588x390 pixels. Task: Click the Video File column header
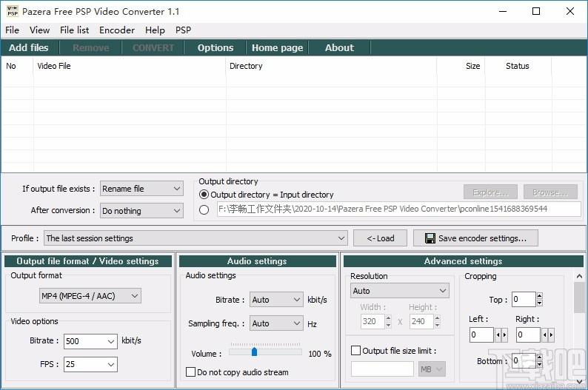(130, 66)
